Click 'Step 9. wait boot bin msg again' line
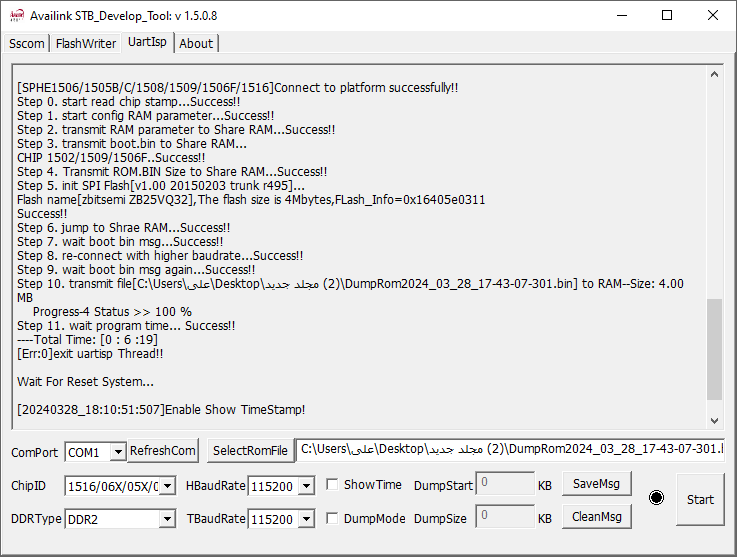737x557 pixels. [x=136, y=270]
